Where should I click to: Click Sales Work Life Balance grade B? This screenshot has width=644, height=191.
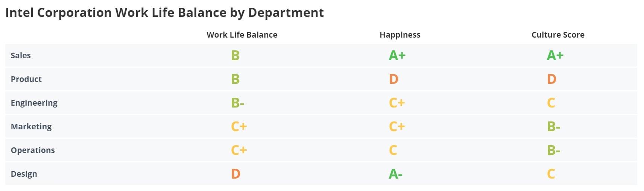tap(235, 56)
